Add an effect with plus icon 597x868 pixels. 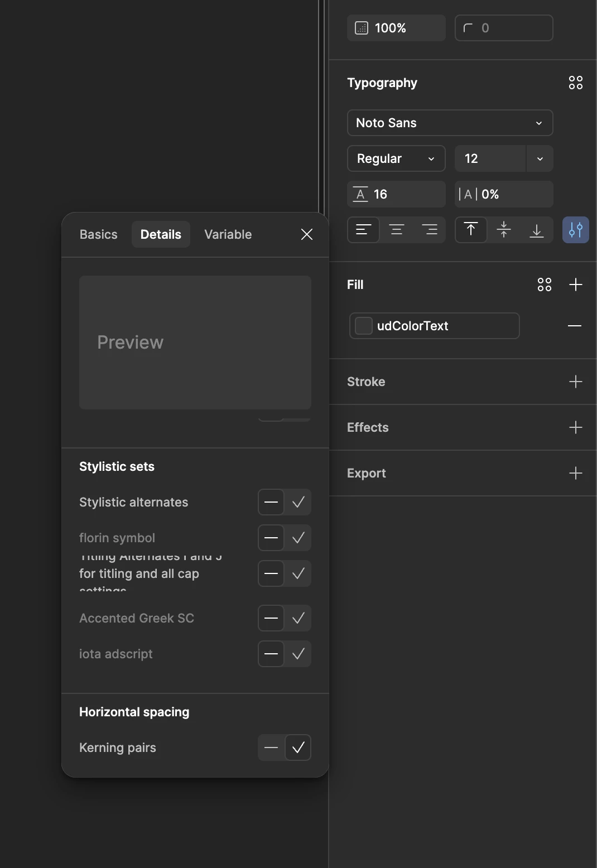point(576,427)
